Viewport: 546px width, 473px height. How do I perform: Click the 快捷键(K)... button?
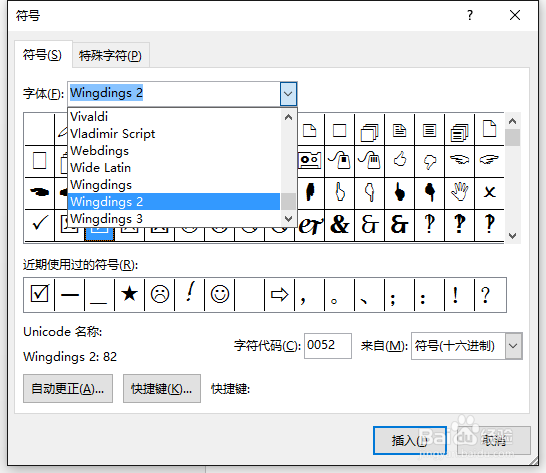(162, 389)
